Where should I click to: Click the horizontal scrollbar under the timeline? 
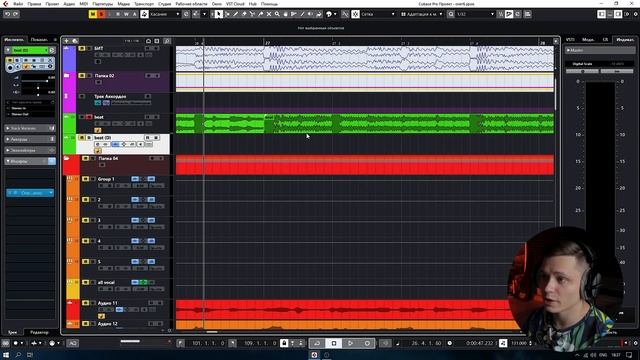tap(211, 331)
